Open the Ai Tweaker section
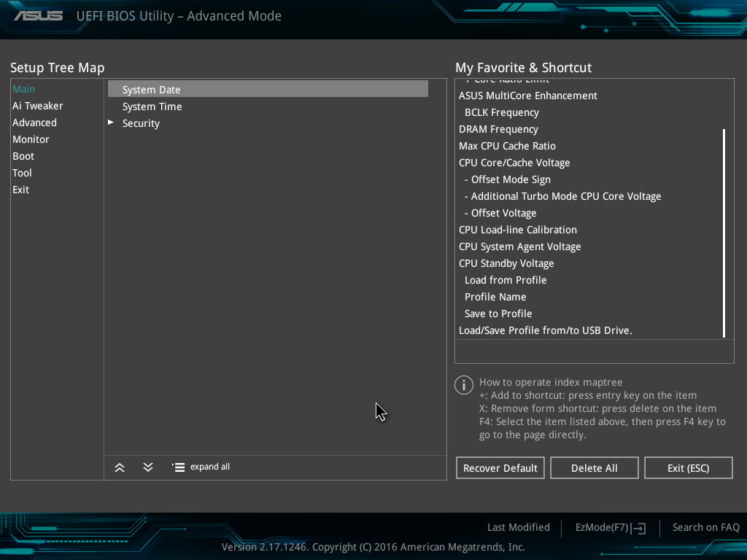This screenshot has width=747, height=560. 38,106
